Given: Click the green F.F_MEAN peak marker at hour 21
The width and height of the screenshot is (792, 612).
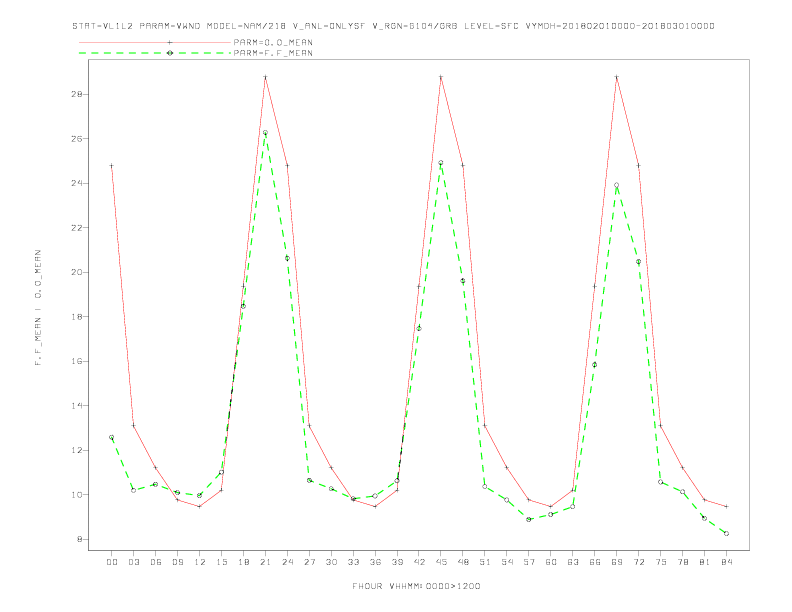Looking at the screenshot, I should 265,133.
